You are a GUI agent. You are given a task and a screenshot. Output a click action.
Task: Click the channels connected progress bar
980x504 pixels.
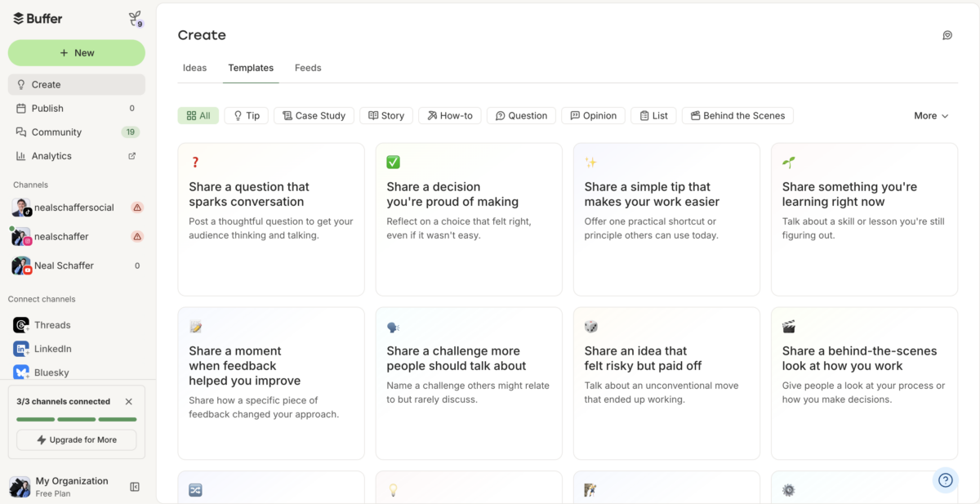pyautogui.click(x=77, y=419)
